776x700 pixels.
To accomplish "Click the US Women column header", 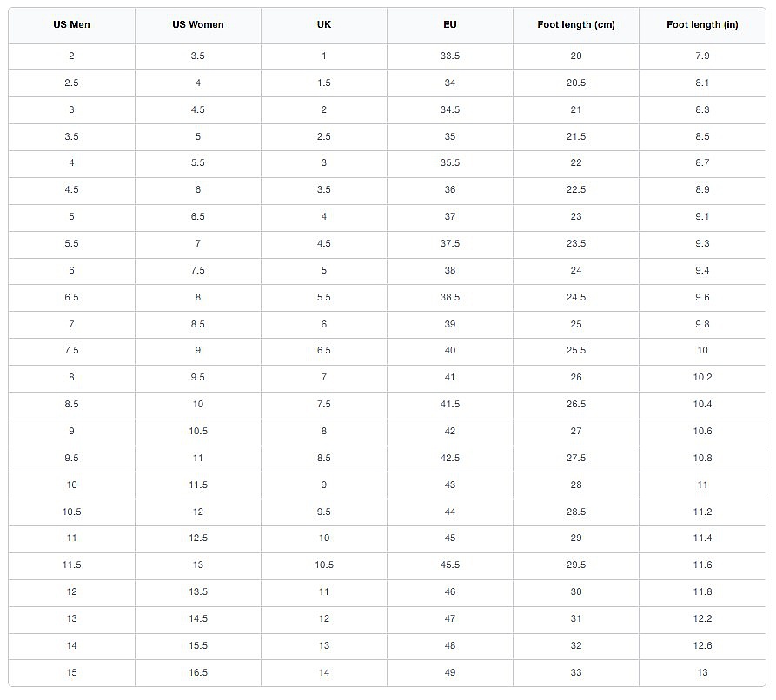I will point(198,24).
